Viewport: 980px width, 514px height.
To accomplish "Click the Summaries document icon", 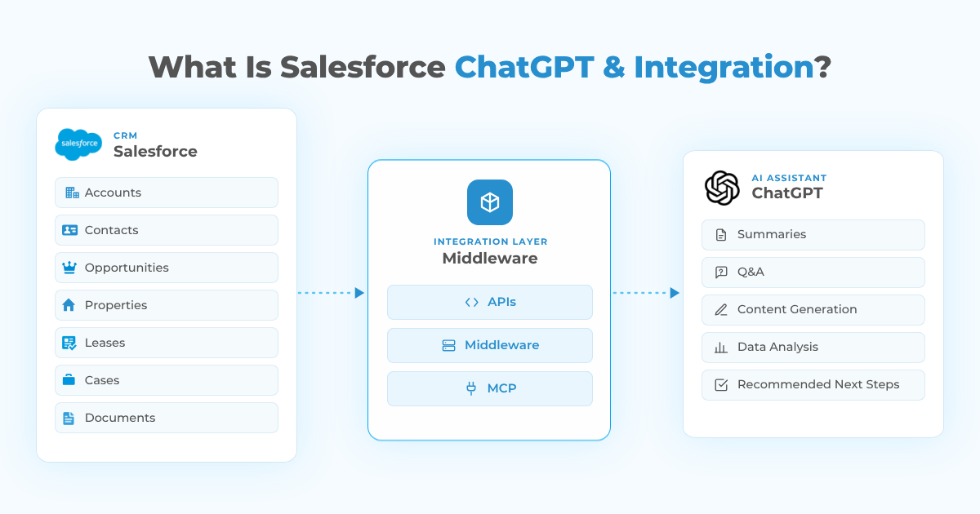I will point(721,234).
